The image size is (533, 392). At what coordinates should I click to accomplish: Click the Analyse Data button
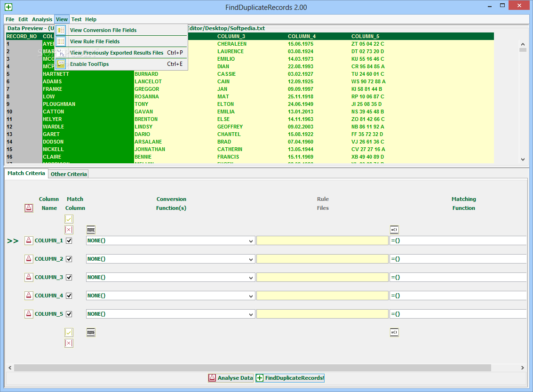(231, 378)
